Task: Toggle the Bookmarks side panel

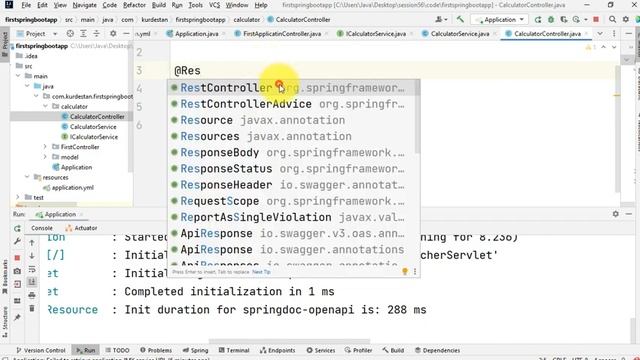Action: [5, 278]
